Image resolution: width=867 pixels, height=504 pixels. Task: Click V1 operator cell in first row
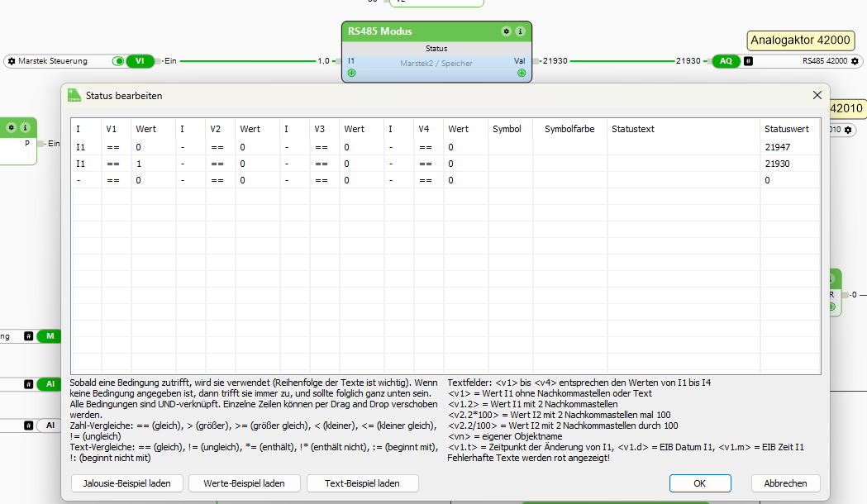(116, 147)
